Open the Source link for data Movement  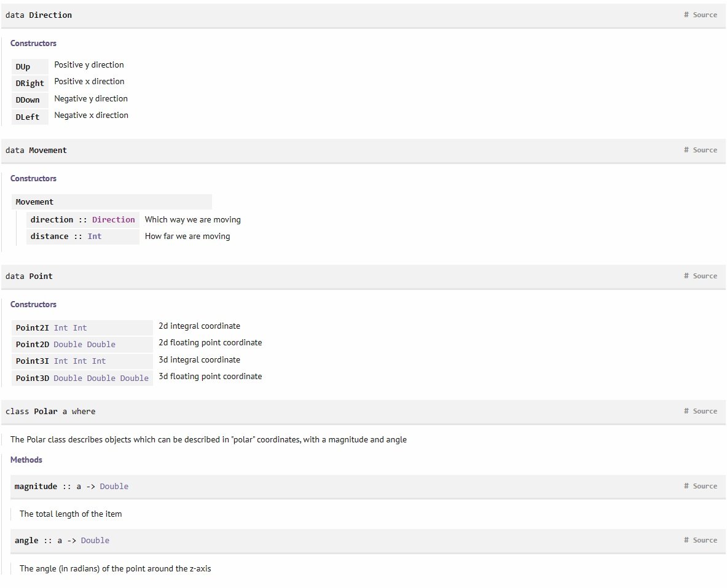[x=705, y=150]
